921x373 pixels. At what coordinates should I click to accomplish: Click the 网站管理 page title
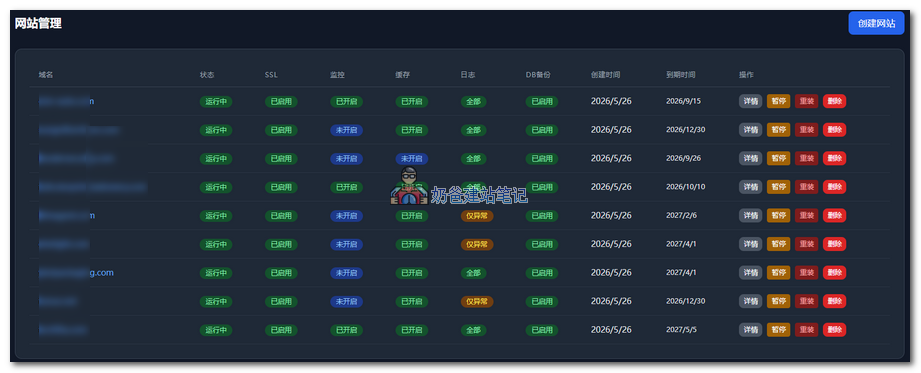click(x=38, y=23)
